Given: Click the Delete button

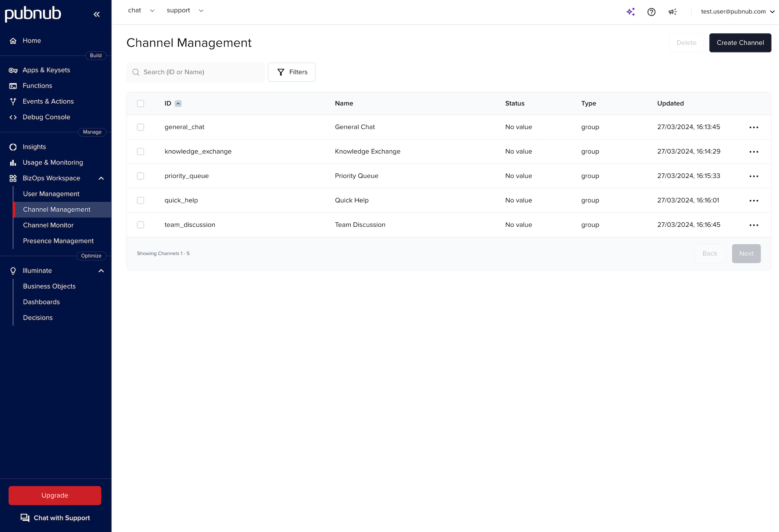Looking at the screenshot, I should [686, 43].
